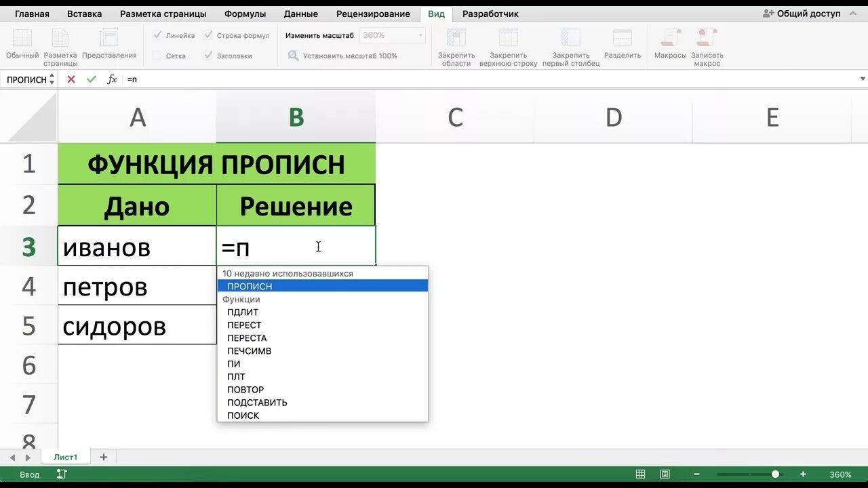
Task: Open Представления custom views
Action: pyautogui.click(x=108, y=38)
